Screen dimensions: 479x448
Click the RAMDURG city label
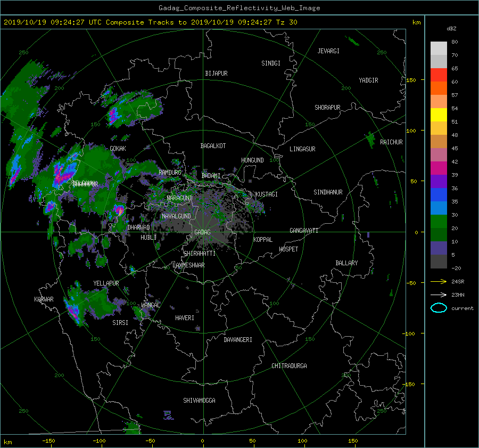click(170, 173)
